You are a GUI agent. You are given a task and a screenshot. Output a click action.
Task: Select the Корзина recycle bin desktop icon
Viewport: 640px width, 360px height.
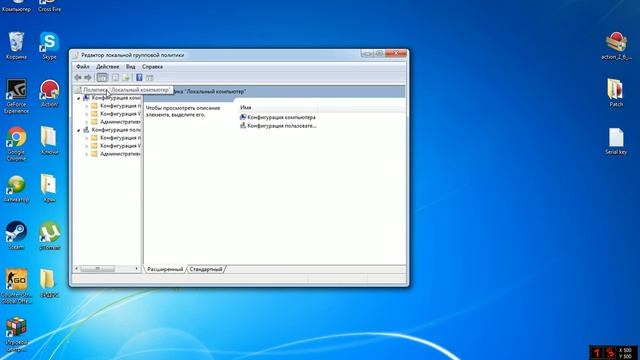pyautogui.click(x=16, y=46)
